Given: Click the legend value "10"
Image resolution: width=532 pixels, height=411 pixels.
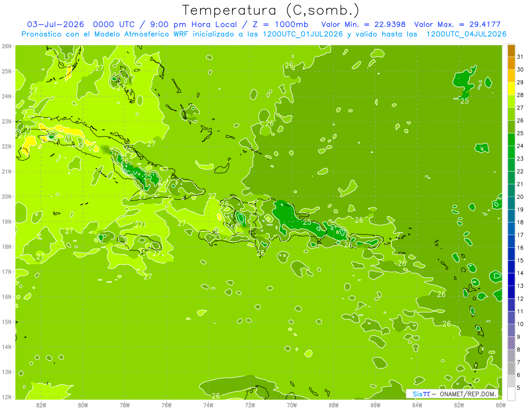Looking at the screenshot, I should (x=520, y=324).
